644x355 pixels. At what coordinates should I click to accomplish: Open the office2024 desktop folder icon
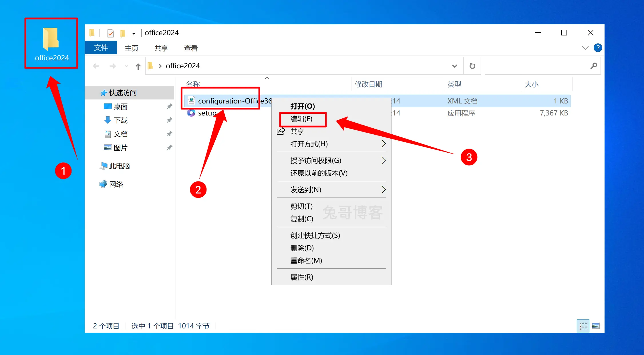click(x=51, y=44)
